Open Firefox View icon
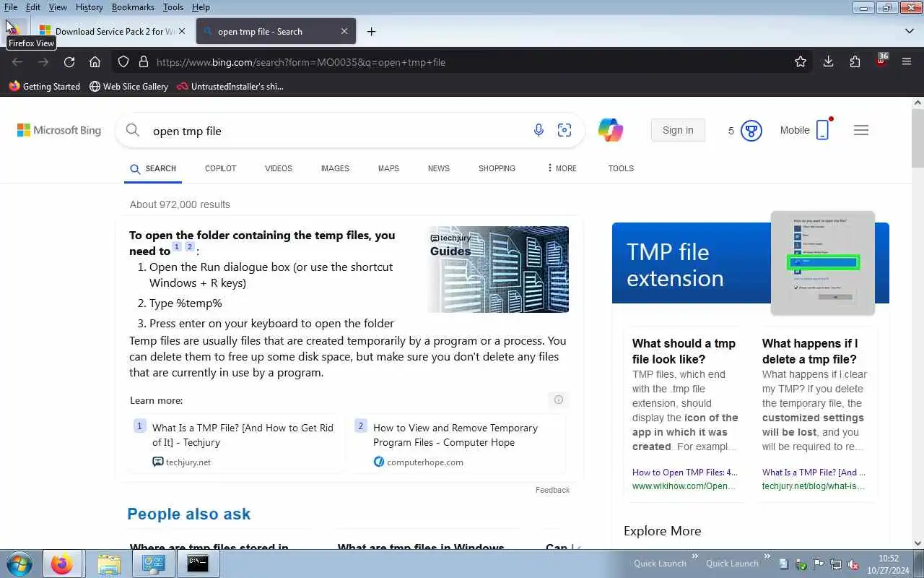Viewport: 924px width, 578px height. [14, 30]
